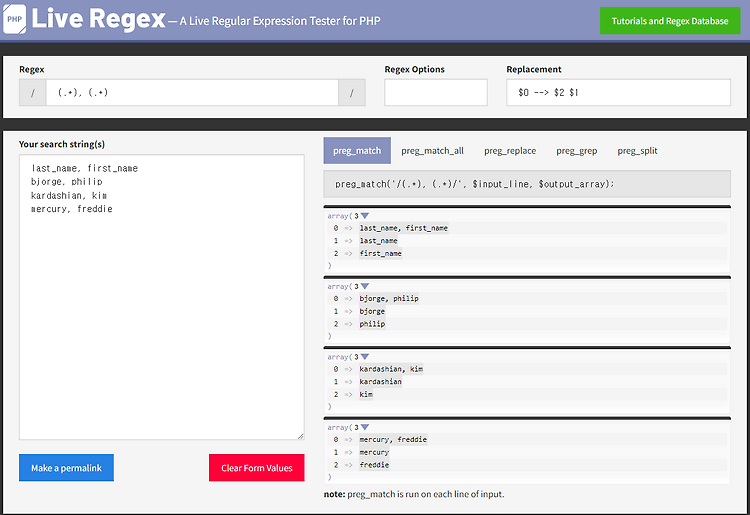Click the preg_match code line
750x515 pixels.
pos(527,184)
